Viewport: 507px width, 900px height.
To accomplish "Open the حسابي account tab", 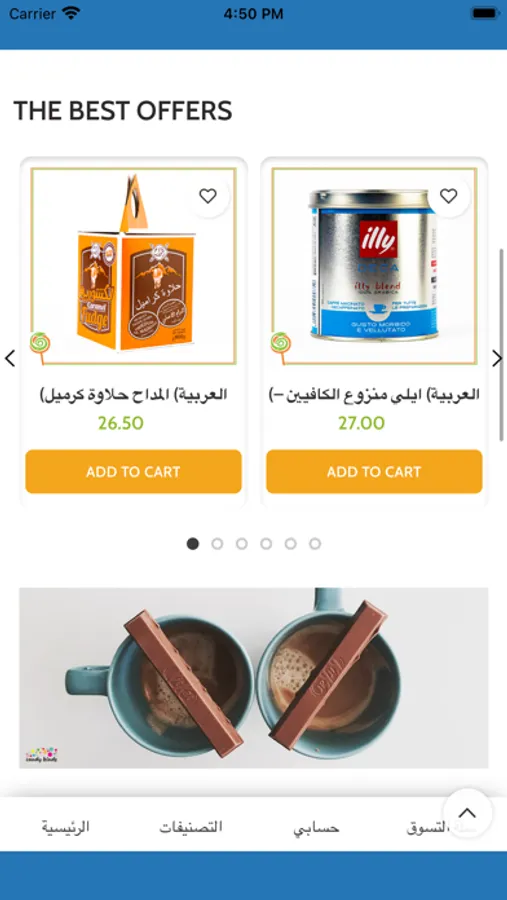I will point(316,828).
